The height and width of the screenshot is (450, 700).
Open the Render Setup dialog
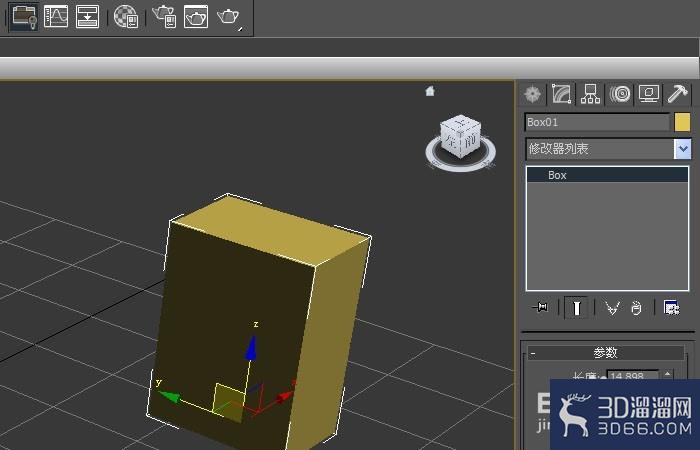(x=164, y=17)
